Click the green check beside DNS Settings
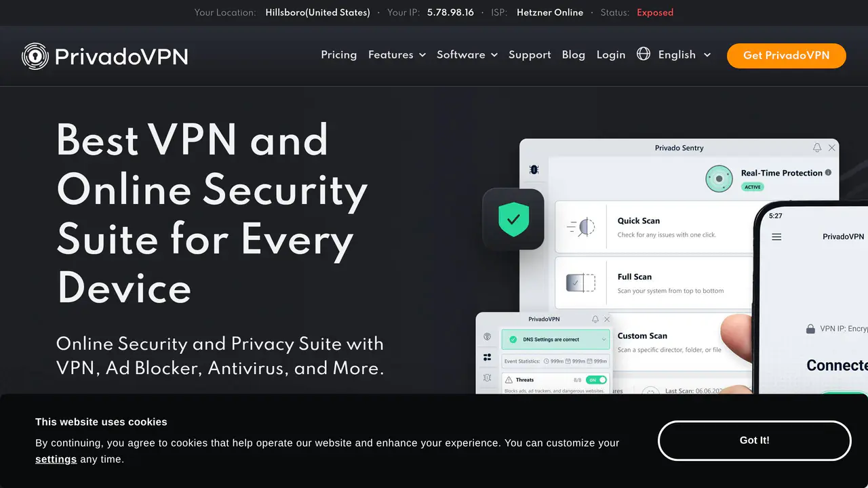The width and height of the screenshot is (868, 488). tap(513, 340)
